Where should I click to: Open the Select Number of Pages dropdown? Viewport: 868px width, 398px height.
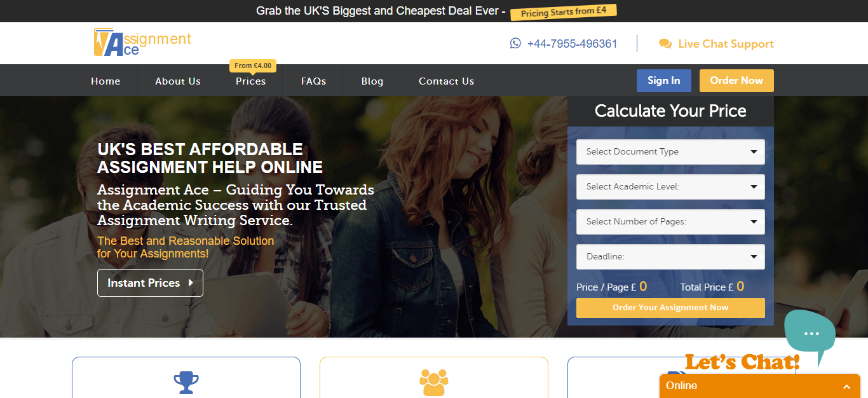670,222
